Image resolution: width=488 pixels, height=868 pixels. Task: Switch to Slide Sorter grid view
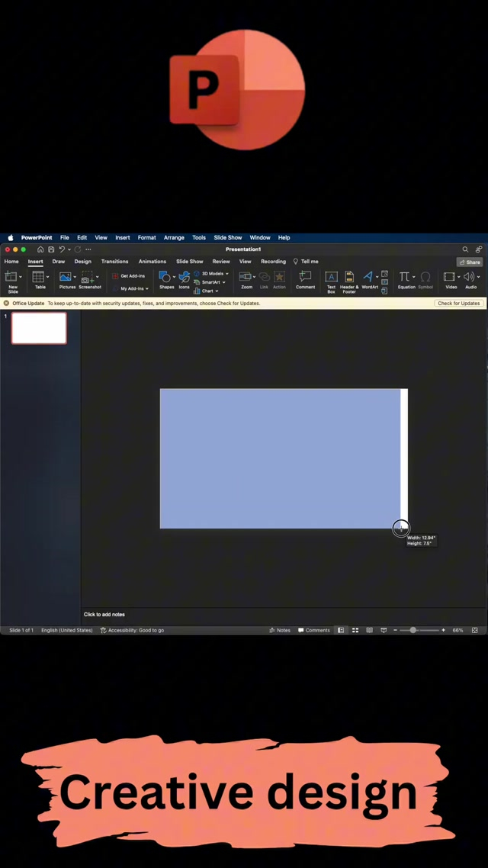pos(355,630)
